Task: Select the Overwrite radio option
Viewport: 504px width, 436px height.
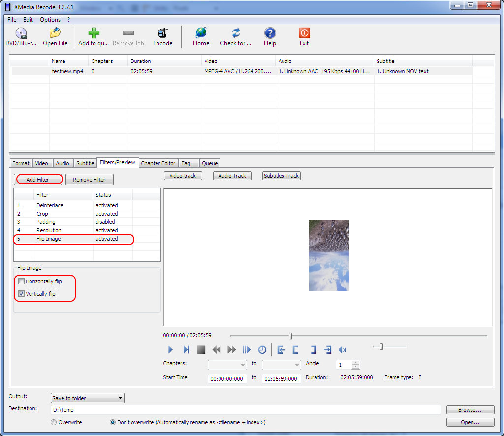Action: click(54, 422)
